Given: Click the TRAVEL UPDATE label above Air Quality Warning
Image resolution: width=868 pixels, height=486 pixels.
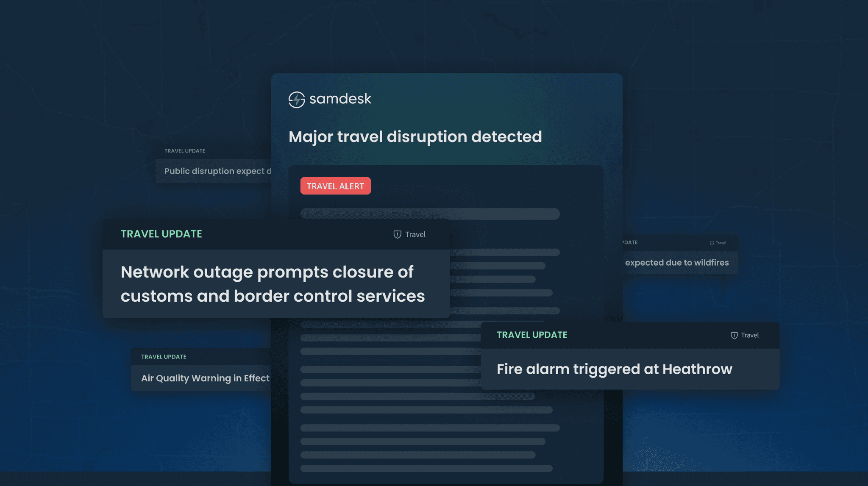Looking at the screenshot, I should pos(164,357).
